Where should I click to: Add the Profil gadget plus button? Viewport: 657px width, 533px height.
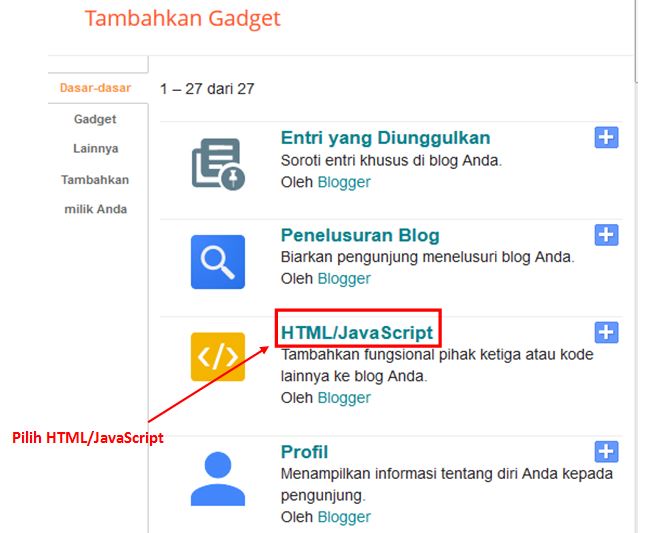(606, 451)
